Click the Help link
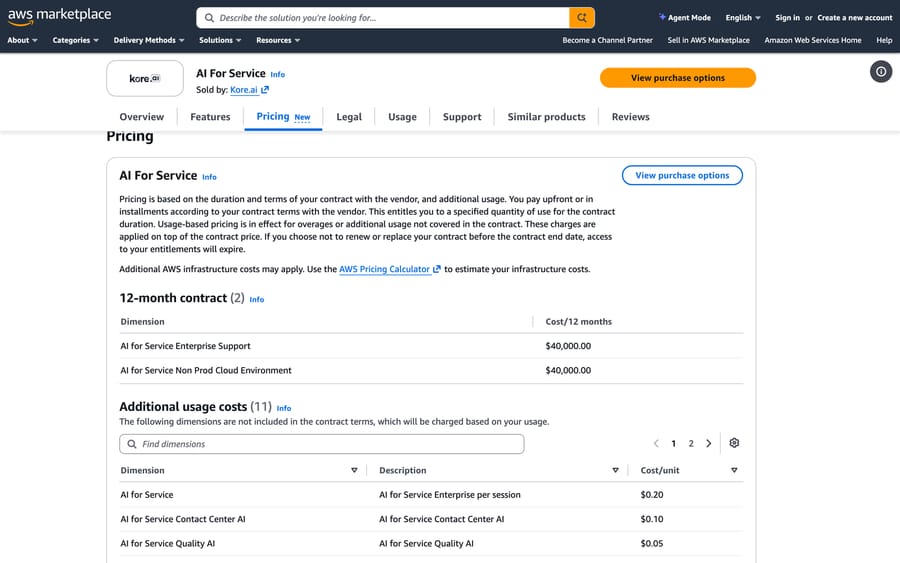Screen dimensions: 900x563 point(884,40)
